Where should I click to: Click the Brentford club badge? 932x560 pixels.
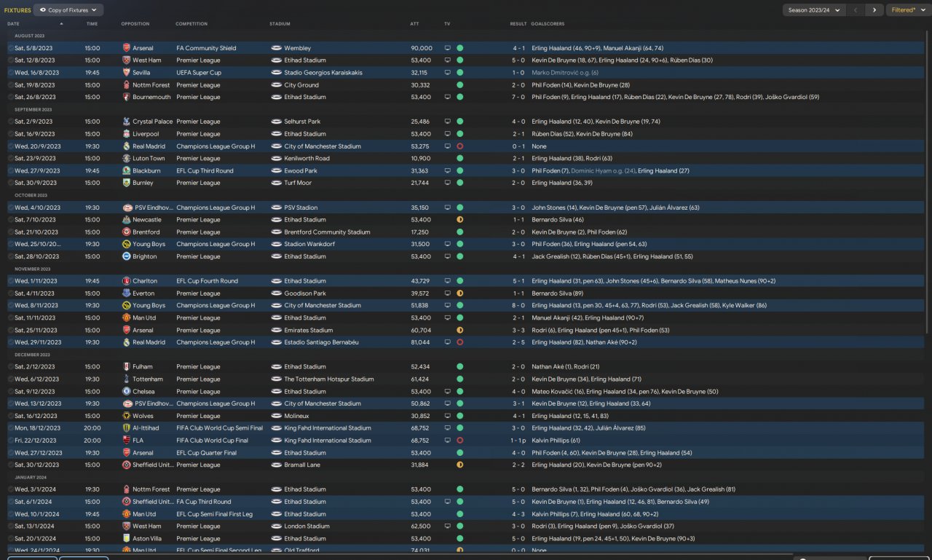tap(127, 232)
